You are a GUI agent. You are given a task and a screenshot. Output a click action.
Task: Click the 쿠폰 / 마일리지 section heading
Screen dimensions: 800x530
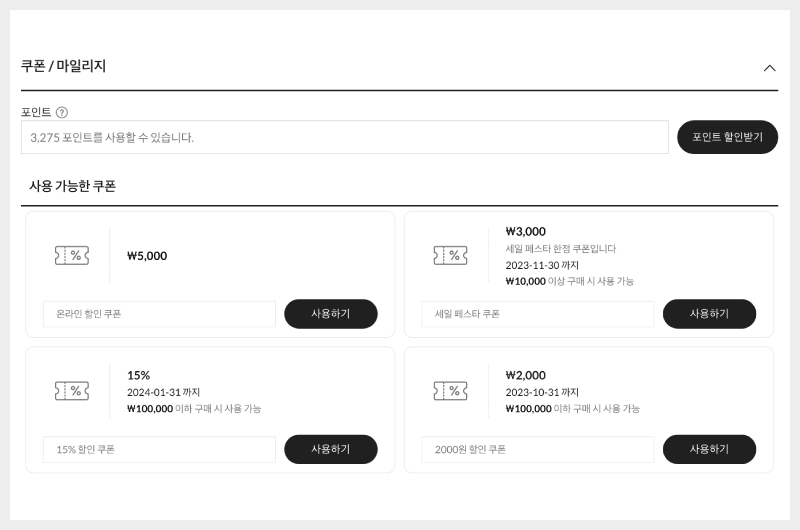tap(63, 66)
